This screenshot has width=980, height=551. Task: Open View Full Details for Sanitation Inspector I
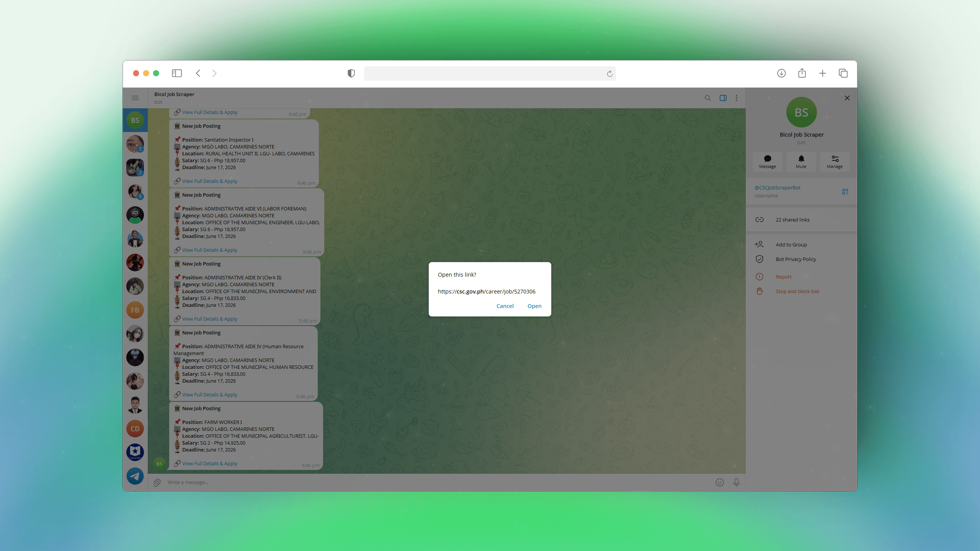click(209, 181)
